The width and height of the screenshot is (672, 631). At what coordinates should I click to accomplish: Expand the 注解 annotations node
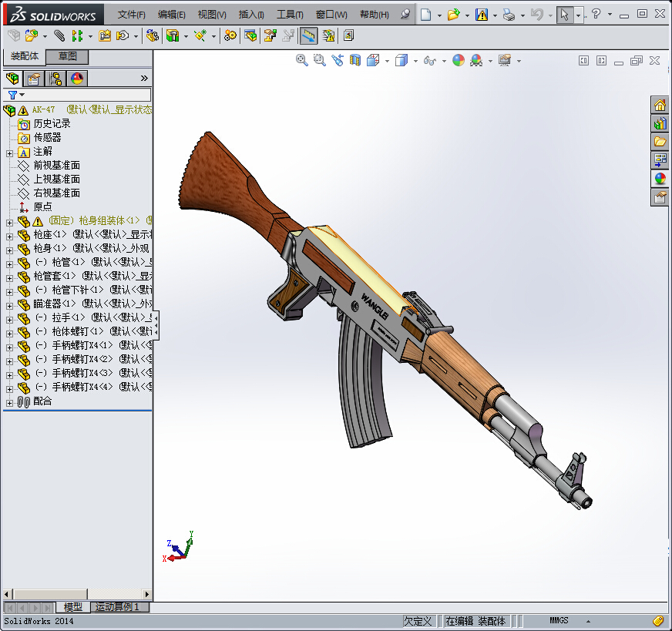pos(9,153)
